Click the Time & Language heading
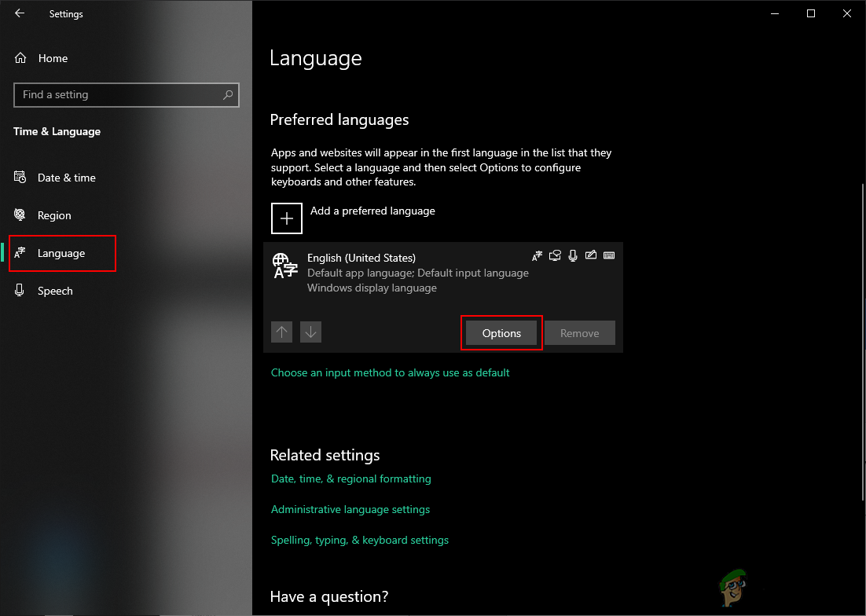The width and height of the screenshot is (866, 616). point(57,131)
